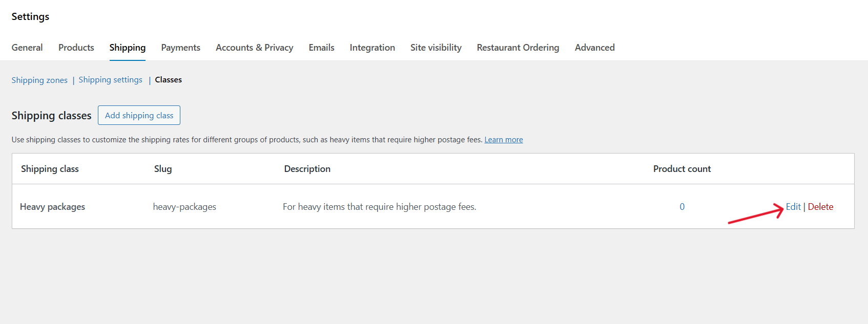
Task: Follow the Learn more link
Action: click(x=504, y=140)
